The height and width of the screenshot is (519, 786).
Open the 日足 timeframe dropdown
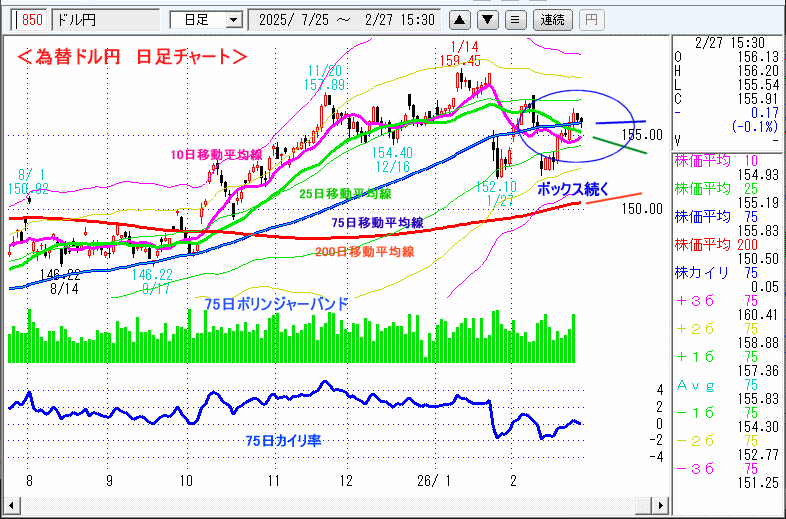[206, 19]
